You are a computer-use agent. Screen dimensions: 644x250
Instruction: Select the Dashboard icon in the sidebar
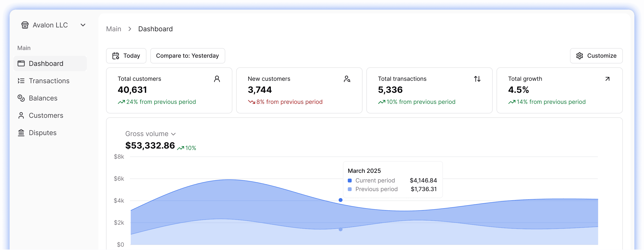tap(21, 63)
